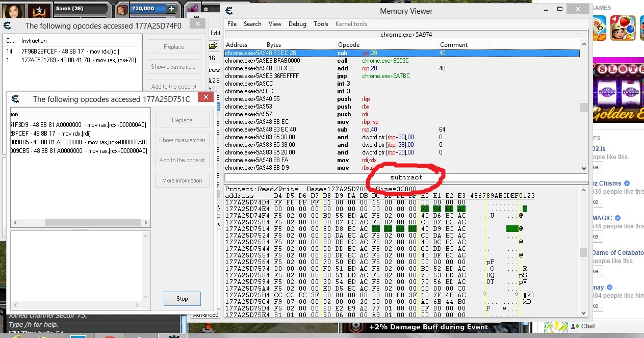
Task: Click the open folder icon in Cheat Engine
Action: click(214, 46)
